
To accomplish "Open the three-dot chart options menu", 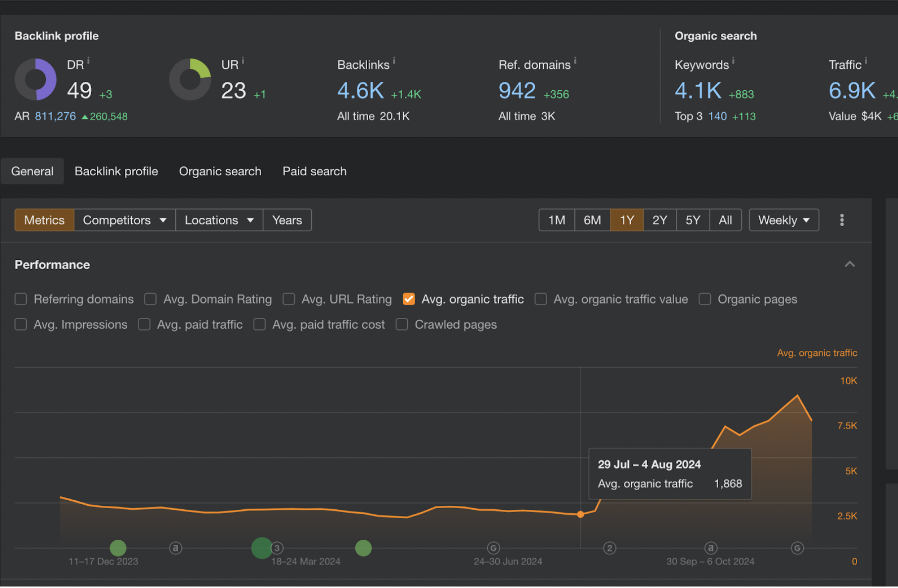I will 842,220.
